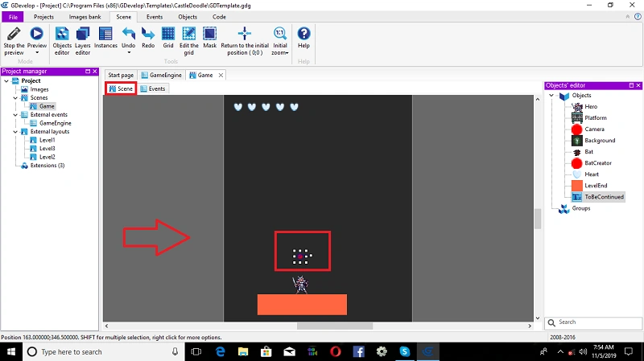This screenshot has width=644, height=361.
Task: Select the Scene ribbon tab
Action: point(124,17)
